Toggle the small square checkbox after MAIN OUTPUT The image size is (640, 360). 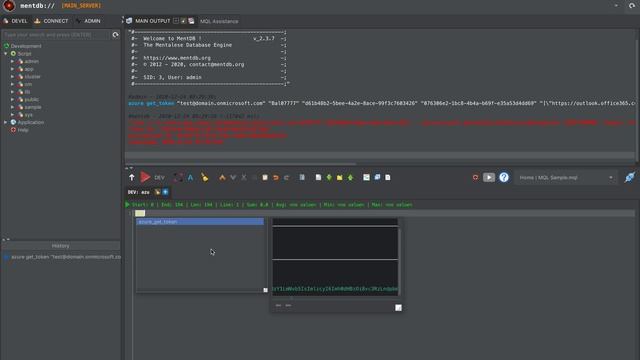(176, 21)
